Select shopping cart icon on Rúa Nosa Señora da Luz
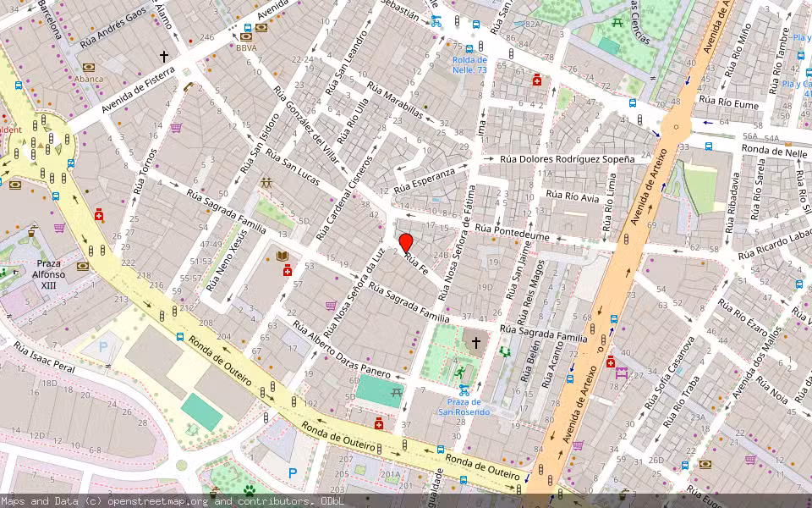 tap(331, 306)
